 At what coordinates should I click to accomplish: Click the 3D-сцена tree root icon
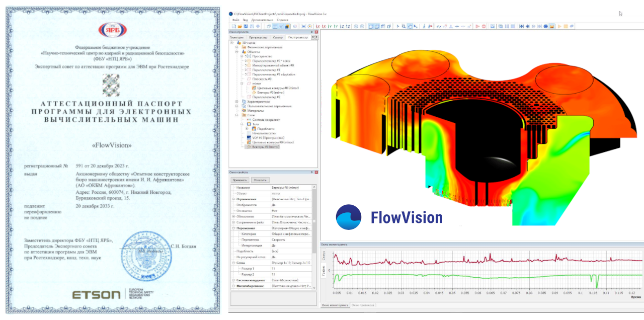click(238, 43)
